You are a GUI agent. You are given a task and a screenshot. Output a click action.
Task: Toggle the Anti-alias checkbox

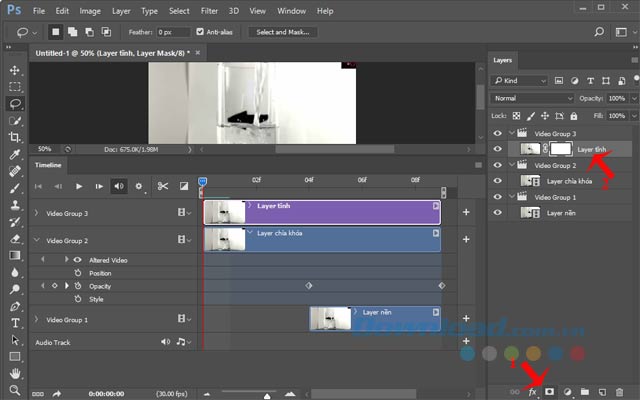point(201,32)
